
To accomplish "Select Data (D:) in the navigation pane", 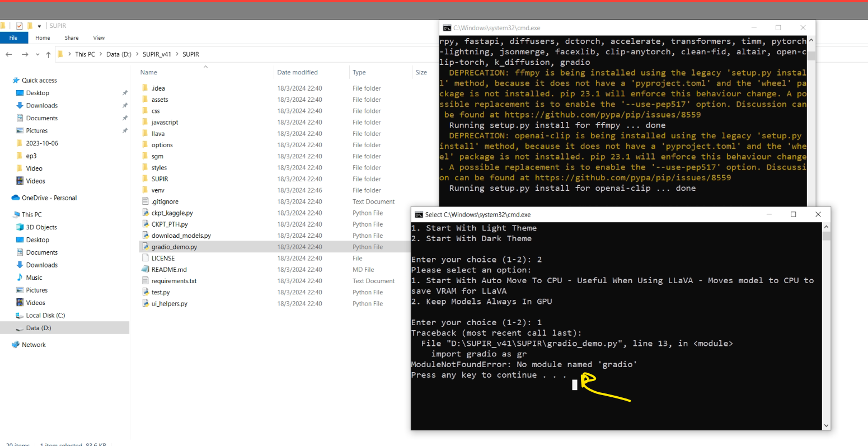I will (x=39, y=328).
